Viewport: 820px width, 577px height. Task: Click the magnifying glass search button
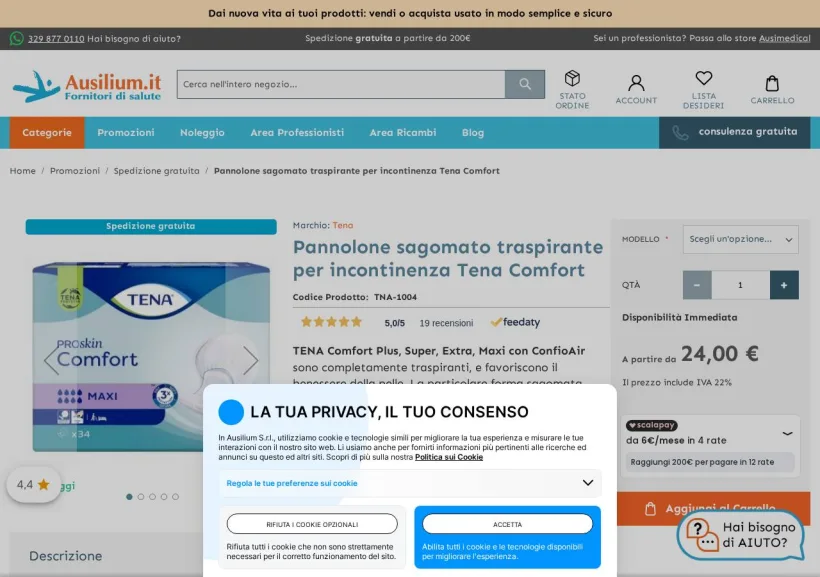(525, 84)
